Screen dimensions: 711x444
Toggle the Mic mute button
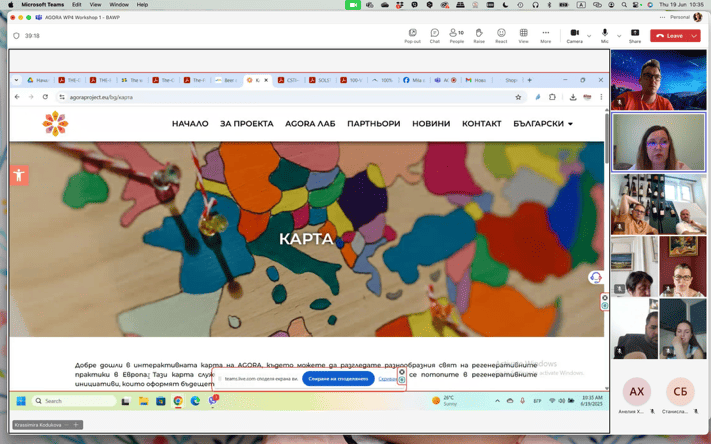(604, 35)
